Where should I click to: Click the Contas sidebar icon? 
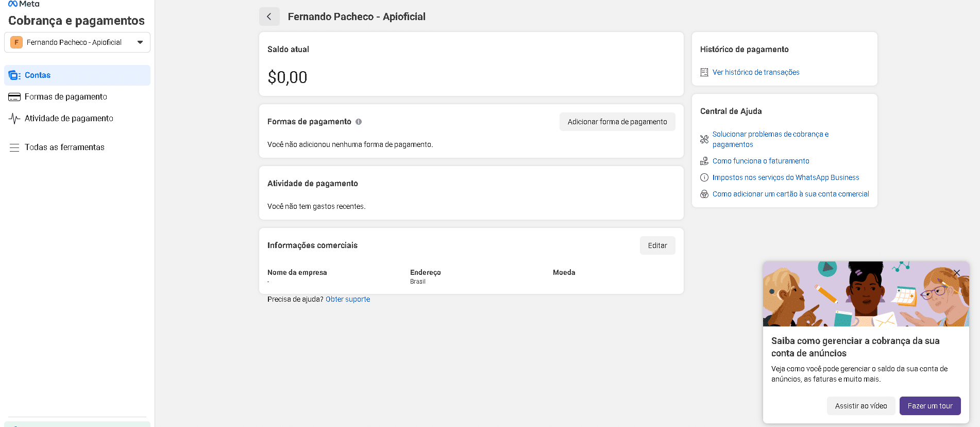14,75
